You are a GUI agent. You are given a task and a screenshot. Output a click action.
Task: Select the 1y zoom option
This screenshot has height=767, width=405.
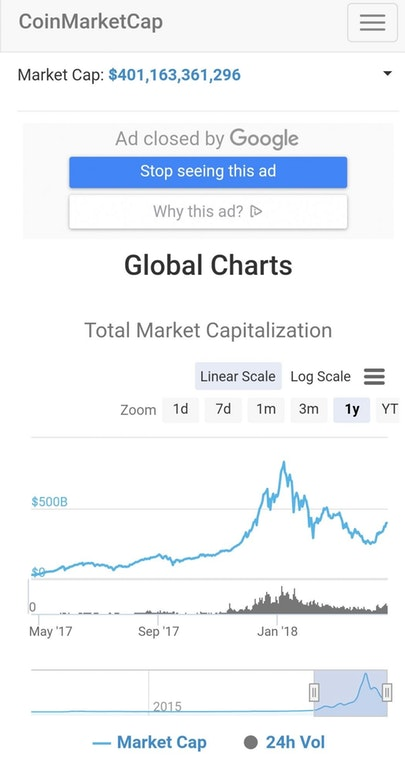pos(352,409)
